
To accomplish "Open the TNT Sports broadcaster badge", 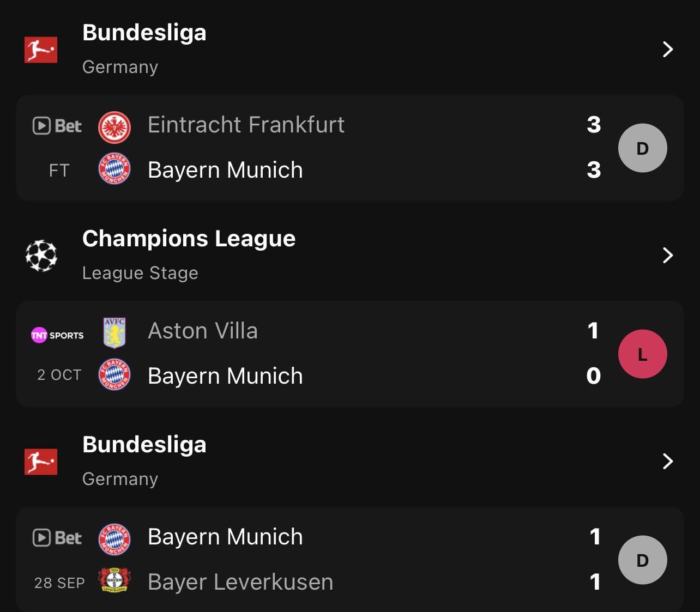I will 57,335.
